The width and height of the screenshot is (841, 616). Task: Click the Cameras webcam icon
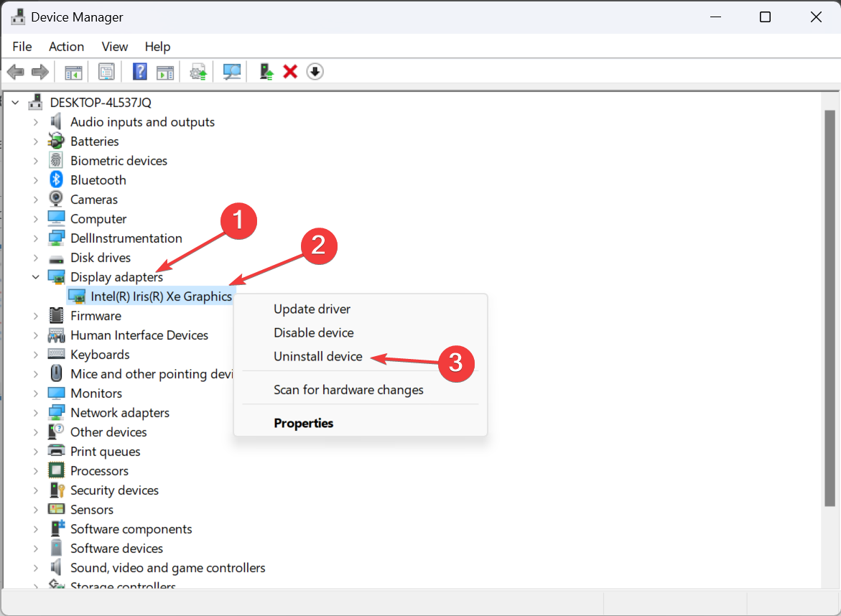tap(56, 199)
